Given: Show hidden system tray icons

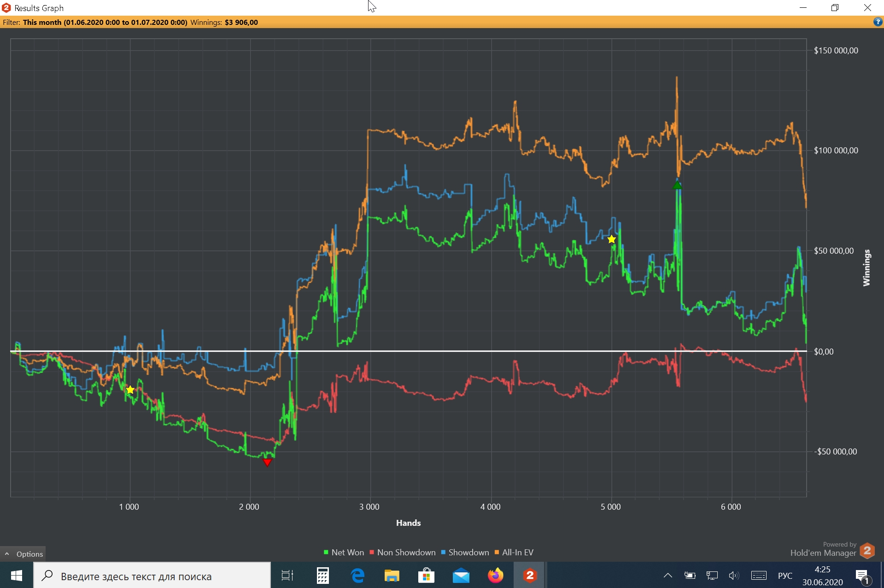Looking at the screenshot, I should point(667,576).
